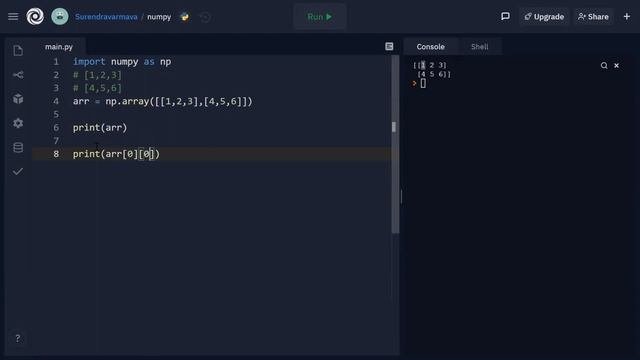Click the comment # [4,5,6] line
Image resolution: width=640 pixels, height=360 pixels.
pyautogui.click(x=97, y=88)
